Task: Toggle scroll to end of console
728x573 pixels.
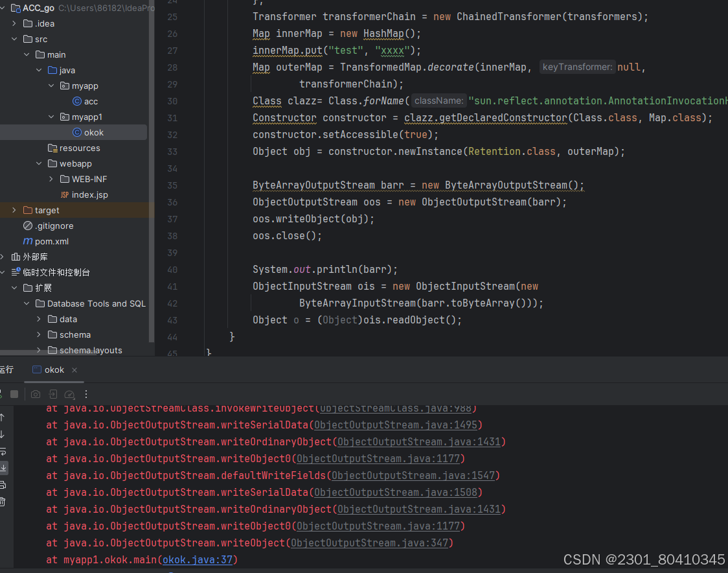Action: tap(3, 468)
